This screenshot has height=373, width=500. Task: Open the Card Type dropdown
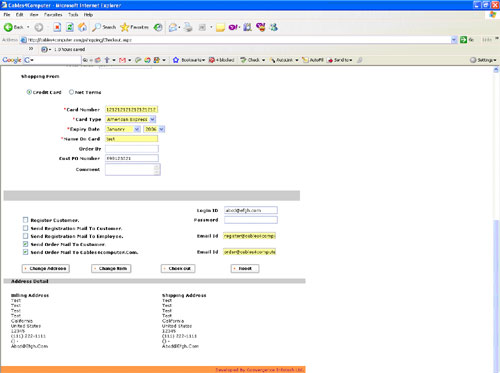tap(131, 119)
